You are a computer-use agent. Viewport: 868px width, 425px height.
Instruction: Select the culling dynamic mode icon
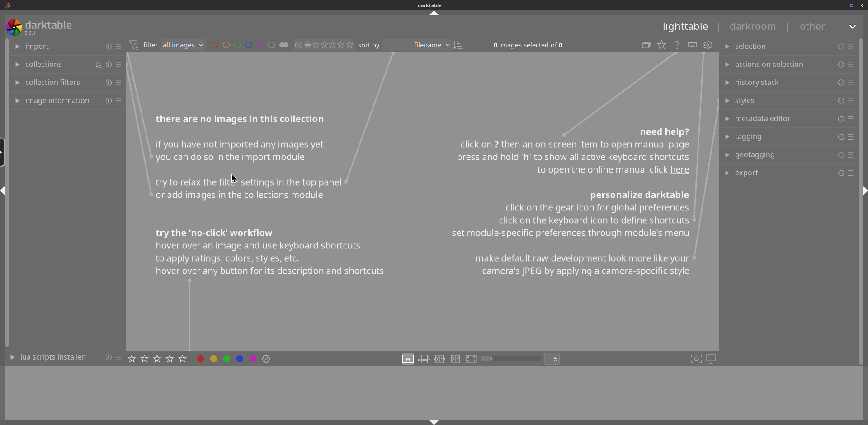[x=439, y=359]
